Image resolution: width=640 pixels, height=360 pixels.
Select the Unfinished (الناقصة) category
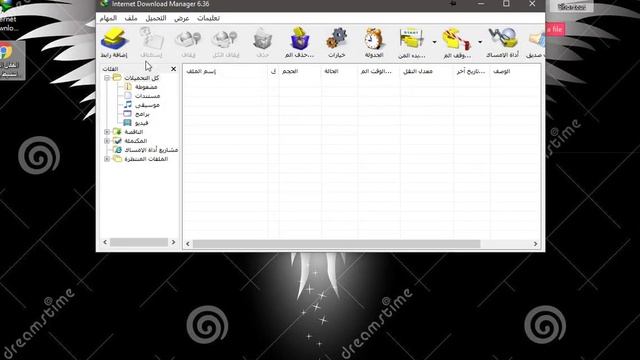[x=134, y=132]
